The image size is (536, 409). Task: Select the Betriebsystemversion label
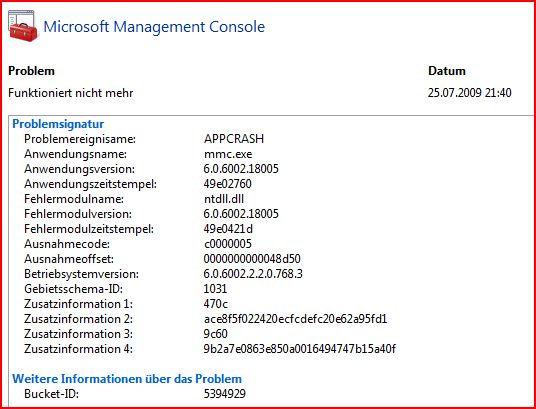click(x=81, y=274)
